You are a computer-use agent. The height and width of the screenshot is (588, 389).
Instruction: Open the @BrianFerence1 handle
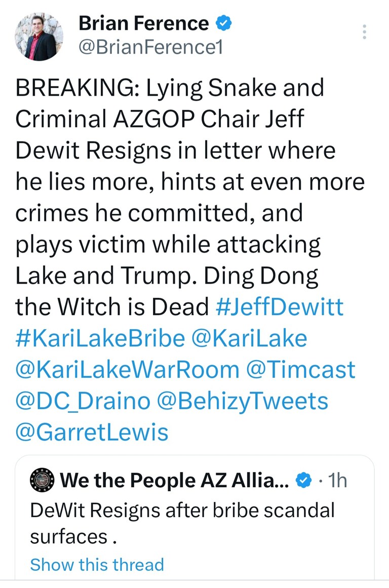151,47
